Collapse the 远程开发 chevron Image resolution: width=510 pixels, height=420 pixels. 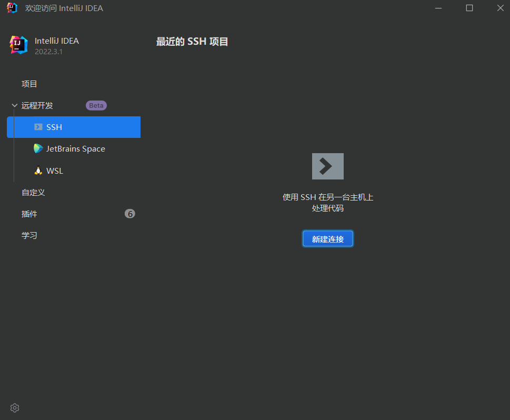[x=14, y=105]
